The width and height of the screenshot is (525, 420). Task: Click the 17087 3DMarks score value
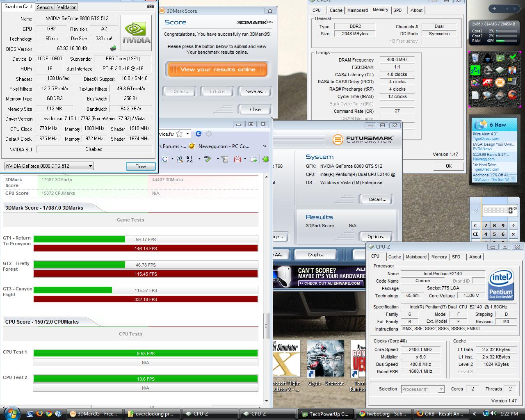pyautogui.click(x=57, y=180)
